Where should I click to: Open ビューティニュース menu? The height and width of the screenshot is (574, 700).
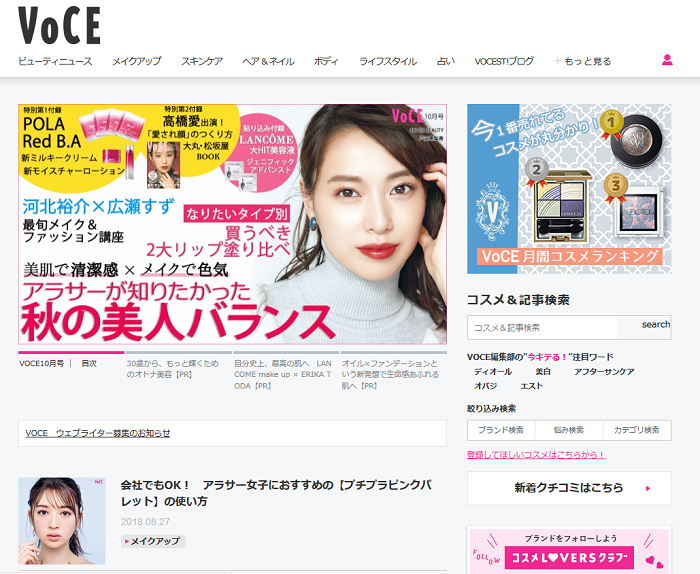[x=55, y=61]
